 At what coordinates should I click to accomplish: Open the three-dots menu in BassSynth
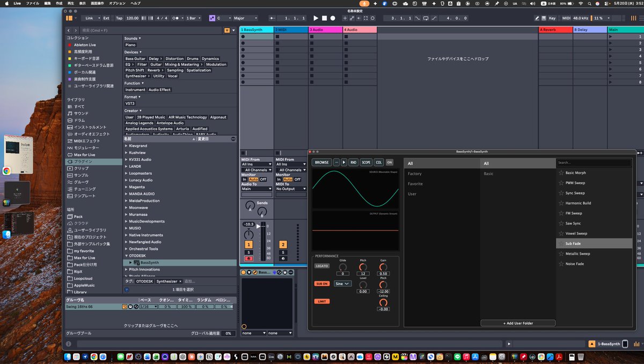[336, 162]
